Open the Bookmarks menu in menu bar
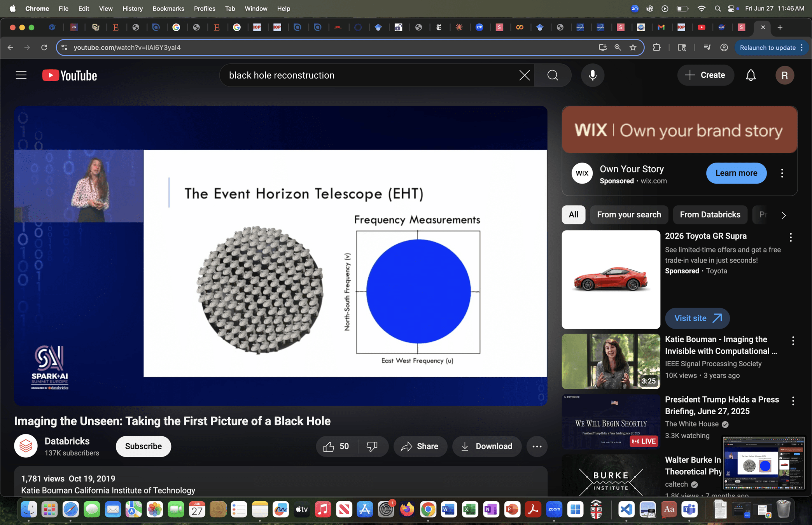The height and width of the screenshot is (525, 812). 168,9
